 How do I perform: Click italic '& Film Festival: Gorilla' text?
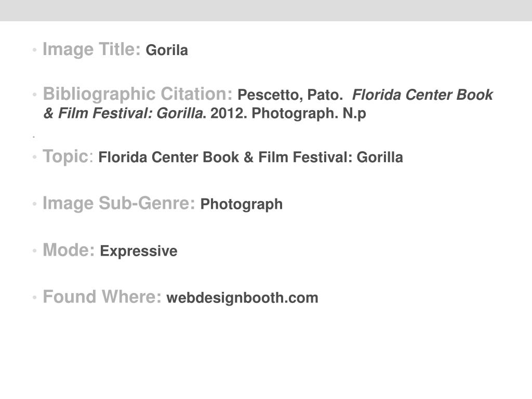[x=123, y=113]
